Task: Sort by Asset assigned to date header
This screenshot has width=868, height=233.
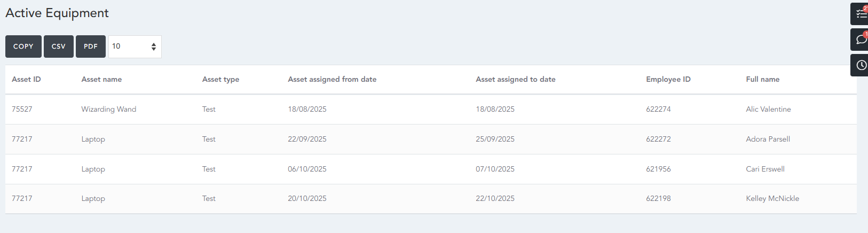Action: pos(515,79)
